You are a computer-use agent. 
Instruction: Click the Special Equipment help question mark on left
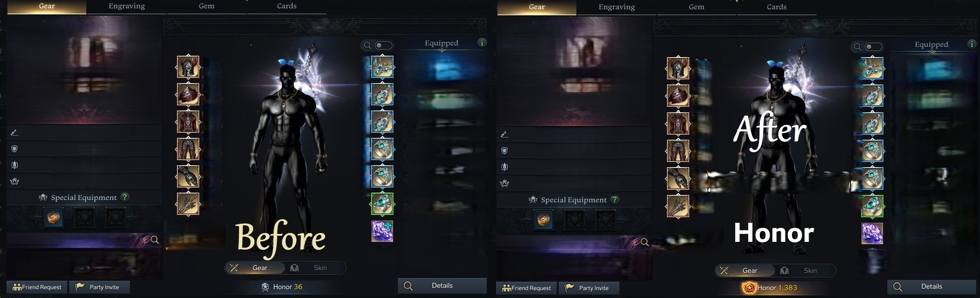[124, 197]
